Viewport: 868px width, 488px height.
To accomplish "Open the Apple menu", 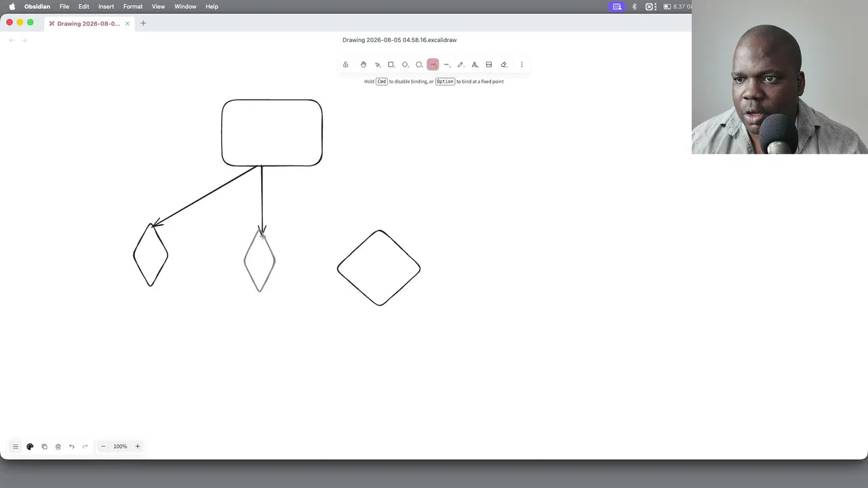I will pyautogui.click(x=12, y=6).
